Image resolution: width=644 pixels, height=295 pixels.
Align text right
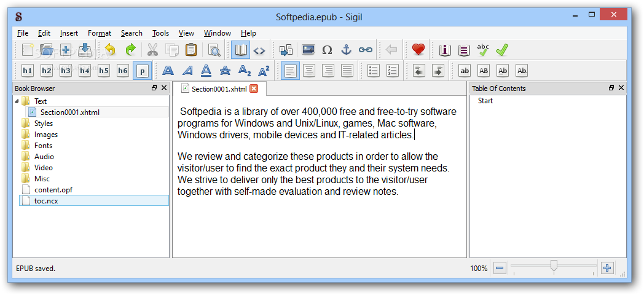click(x=328, y=71)
